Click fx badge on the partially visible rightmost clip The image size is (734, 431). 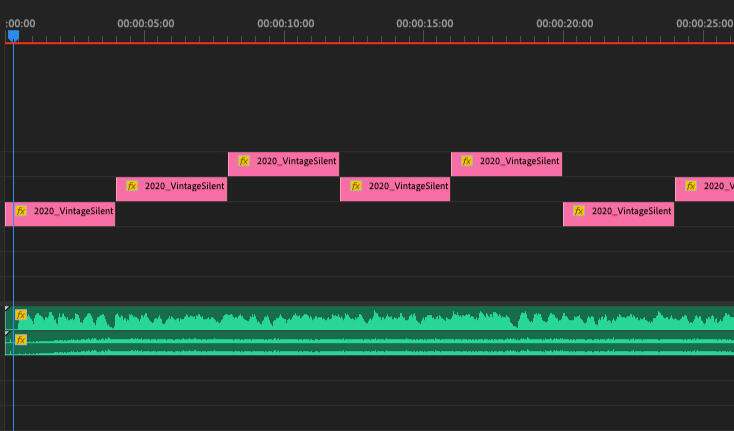point(691,186)
